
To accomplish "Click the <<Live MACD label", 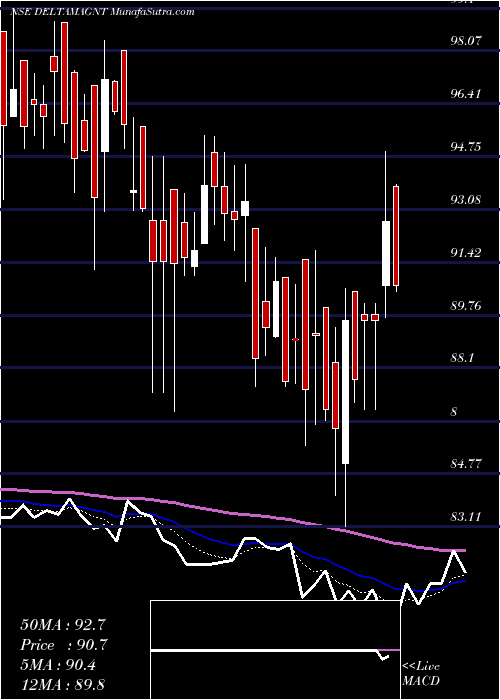I will (x=421, y=673).
